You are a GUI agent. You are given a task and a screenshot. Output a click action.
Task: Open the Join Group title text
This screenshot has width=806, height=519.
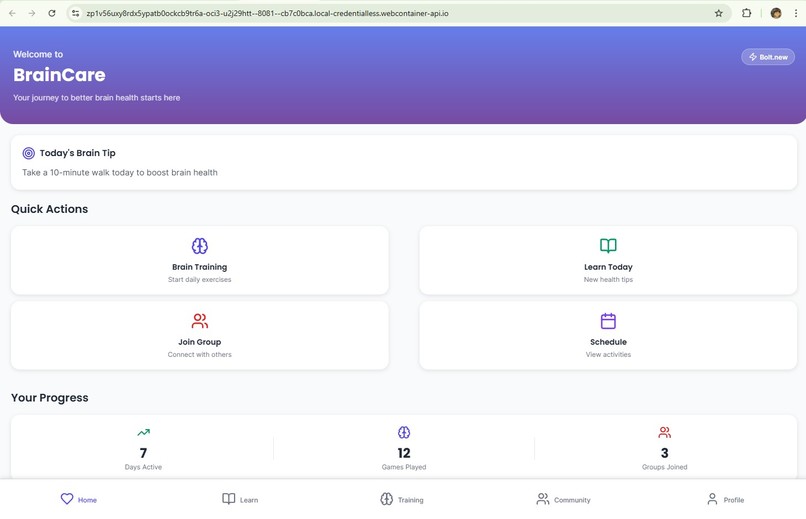pos(199,342)
